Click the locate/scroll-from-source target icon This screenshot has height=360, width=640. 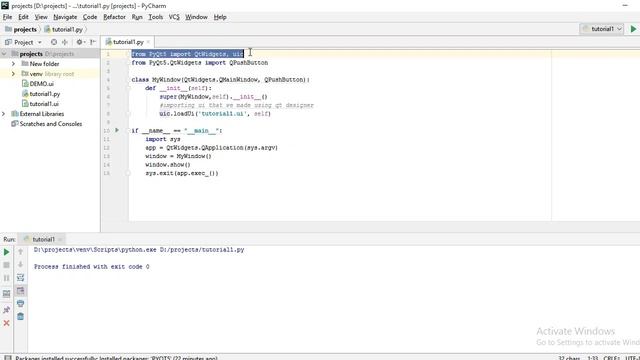click(x=54, y=42)
